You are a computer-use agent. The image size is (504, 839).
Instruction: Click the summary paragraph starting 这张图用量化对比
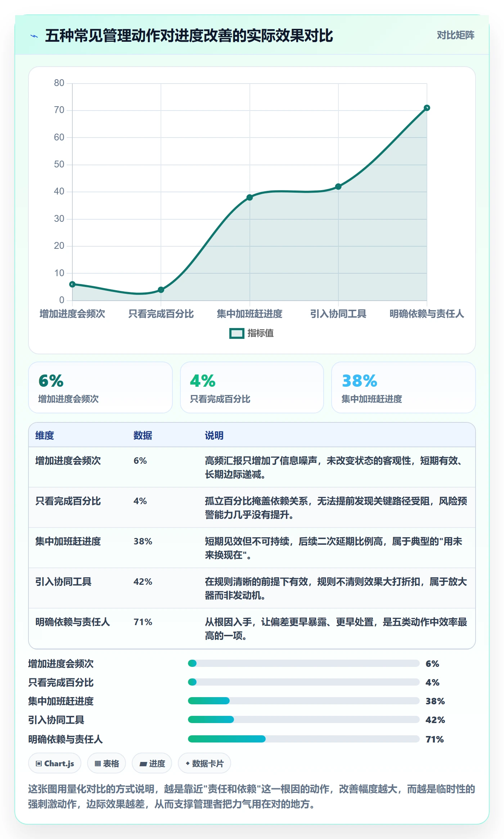(252, 797)
